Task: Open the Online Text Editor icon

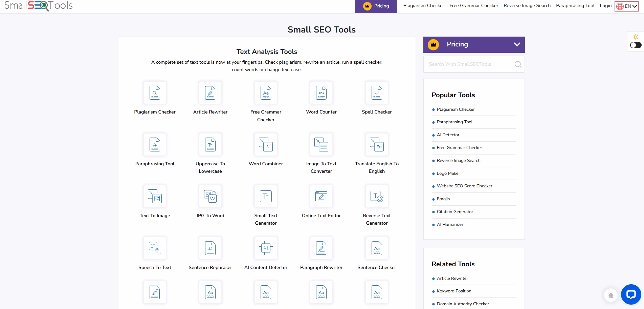Action: [x=321, y=197]
